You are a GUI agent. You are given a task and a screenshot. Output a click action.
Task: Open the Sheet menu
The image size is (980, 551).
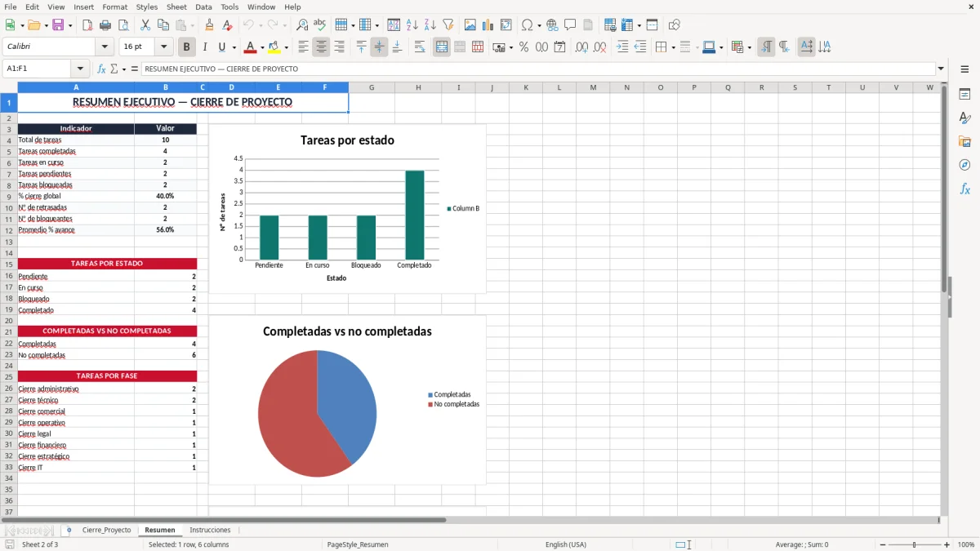(176, 7)
